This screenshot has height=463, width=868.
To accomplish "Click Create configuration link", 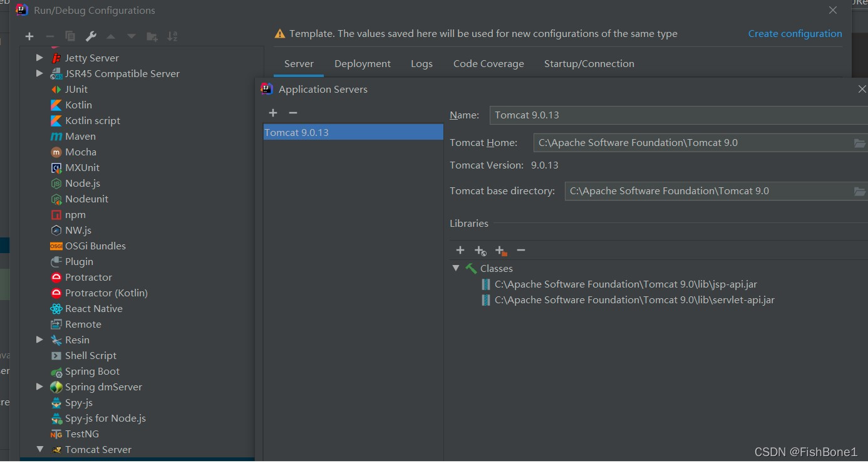I will (795, 34).
